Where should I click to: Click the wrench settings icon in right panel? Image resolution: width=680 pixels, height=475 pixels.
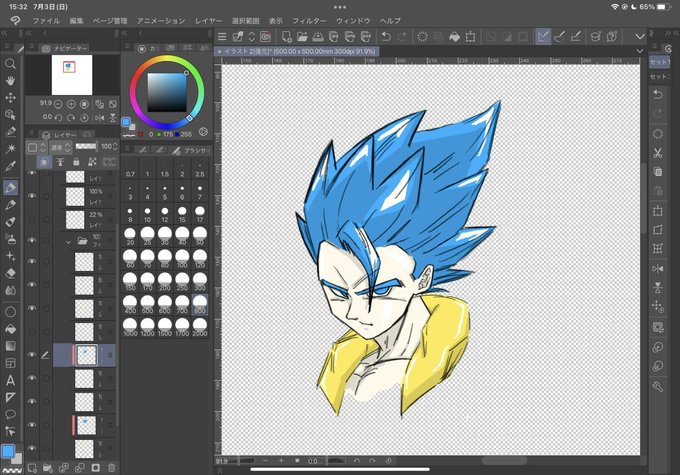[x=657, y=387]
